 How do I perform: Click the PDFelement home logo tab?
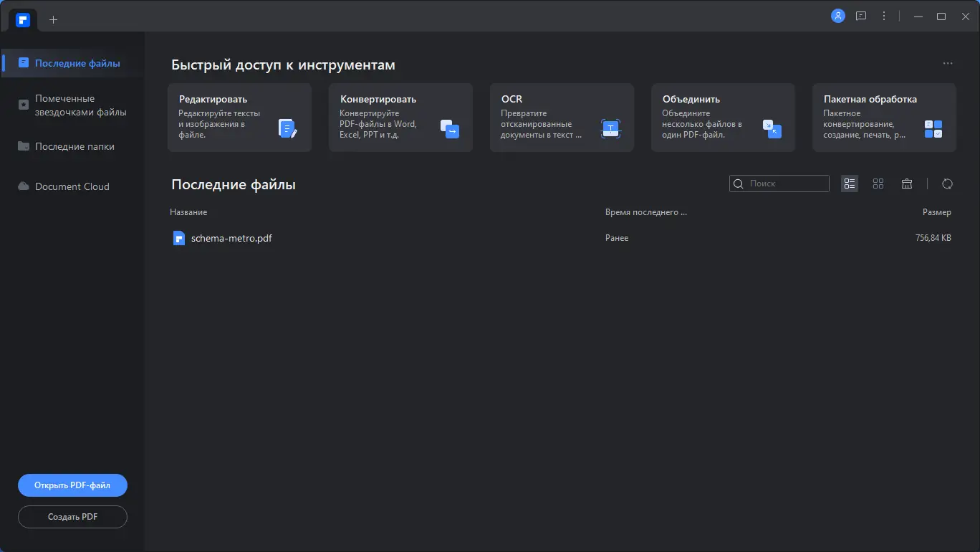pyautogui.click(x=23, y=19)
